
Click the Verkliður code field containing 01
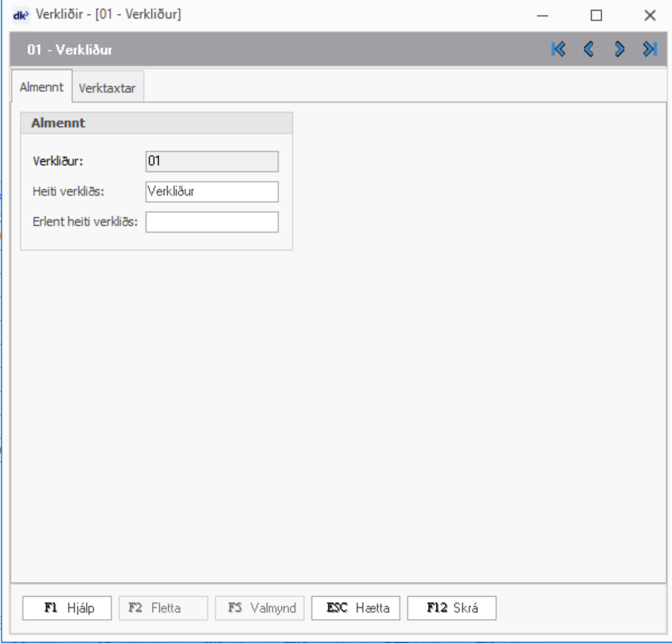click(x=212, y=161)
